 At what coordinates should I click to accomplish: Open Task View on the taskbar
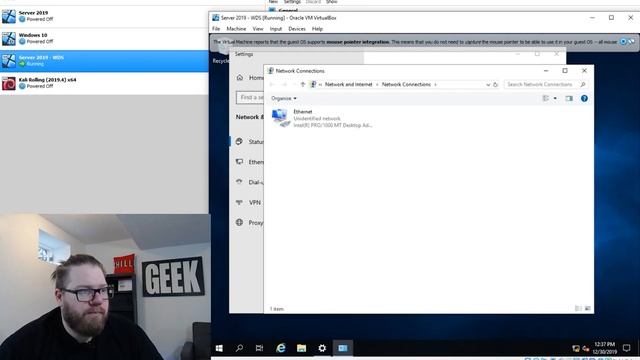point(260,348)
